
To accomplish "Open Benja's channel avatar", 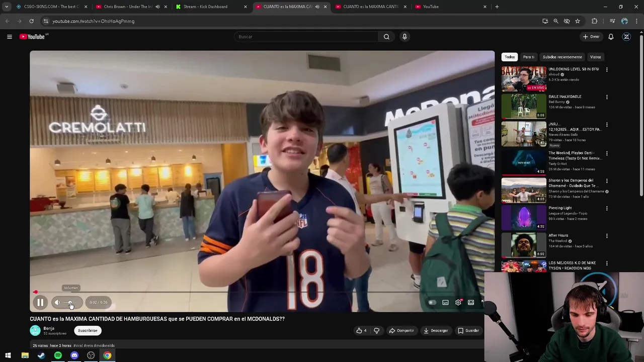I will tap(35, 330).
